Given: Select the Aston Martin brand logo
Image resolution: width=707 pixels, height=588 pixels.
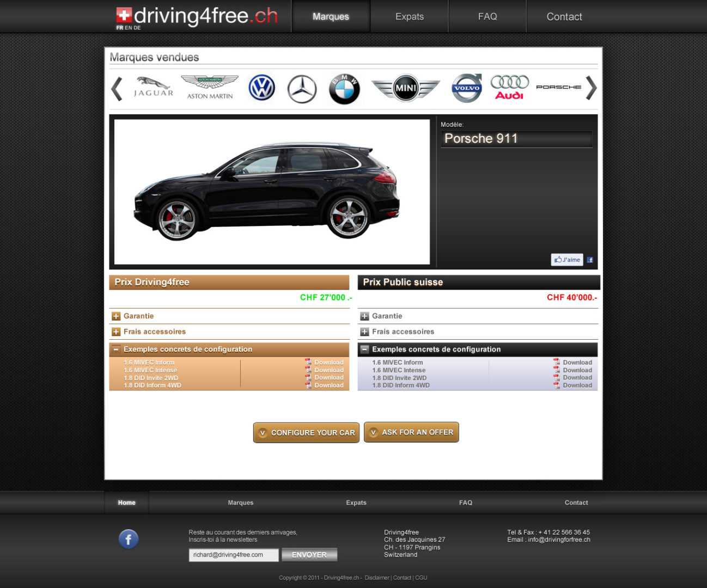Looking at the screenshot, I should [210, 87].
